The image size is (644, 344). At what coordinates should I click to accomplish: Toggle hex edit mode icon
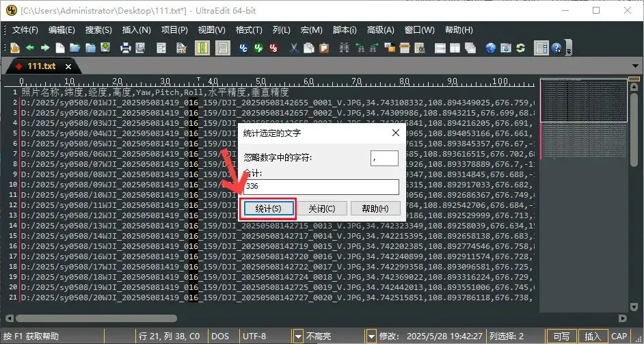(x=181, y=48)
